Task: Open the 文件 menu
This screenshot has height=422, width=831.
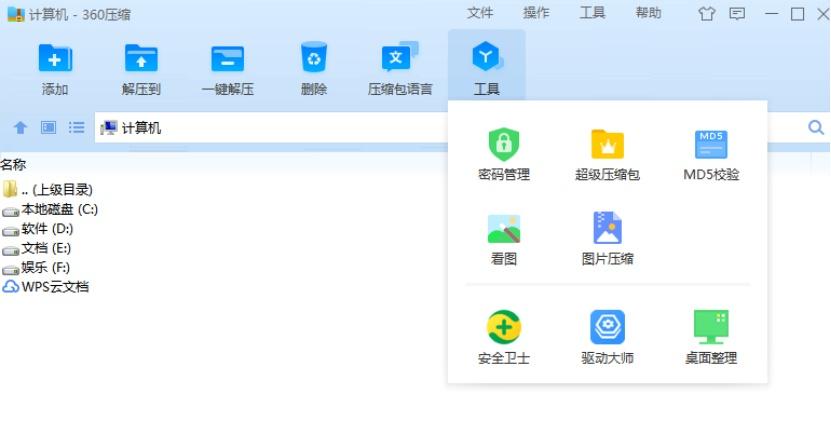Action: [x=480, y=13]
